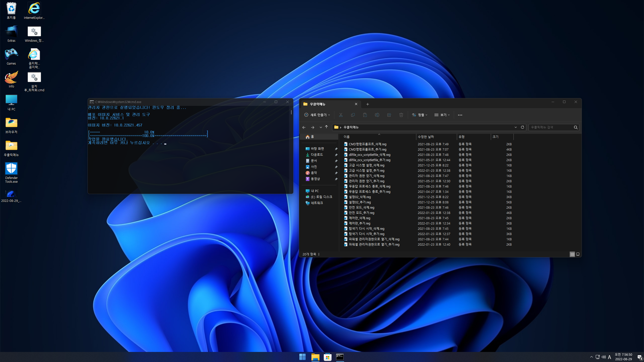Open recent locations dropdown chevron
Image resolution: width=644 pixels, height=362 pixels.
pyautogui.click(x=320, y=127)
